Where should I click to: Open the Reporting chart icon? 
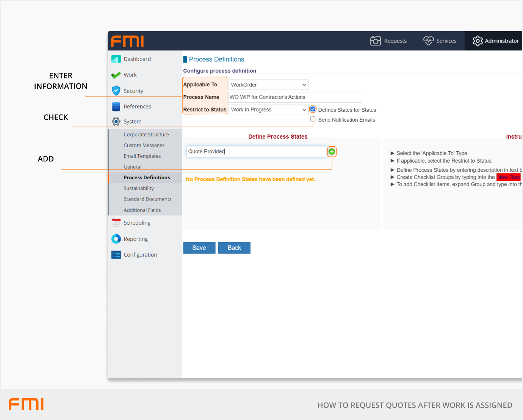116,239
